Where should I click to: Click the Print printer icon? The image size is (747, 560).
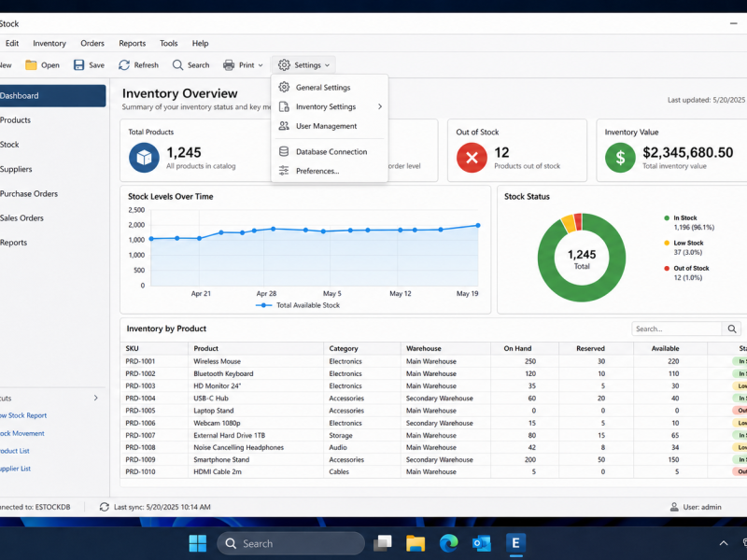pyautogui.click(x=229, y=65)
